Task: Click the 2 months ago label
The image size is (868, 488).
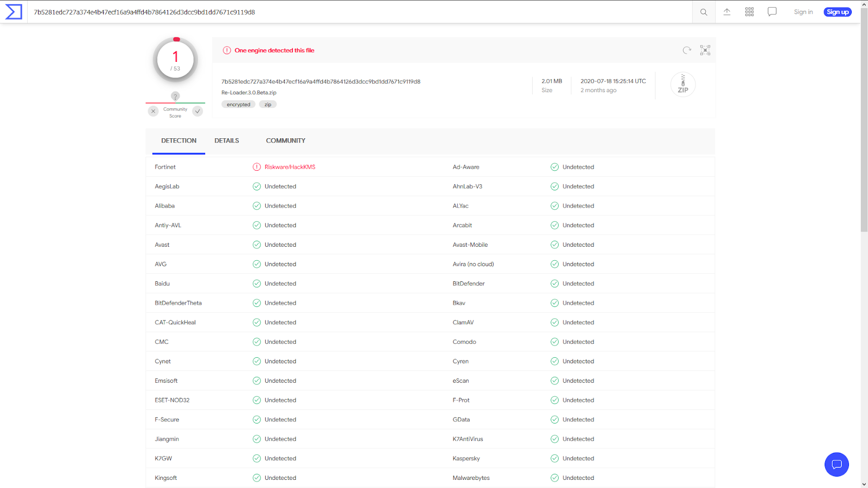Action: pos(598,91)
